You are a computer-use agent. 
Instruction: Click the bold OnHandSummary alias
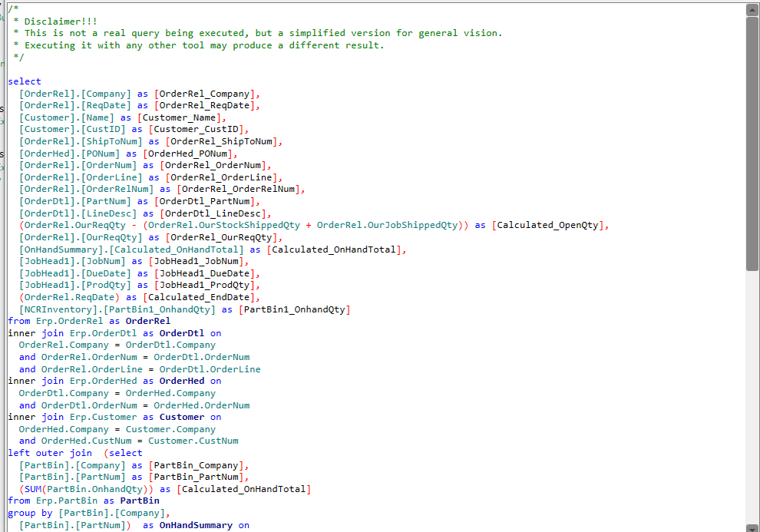coord(196,525)
